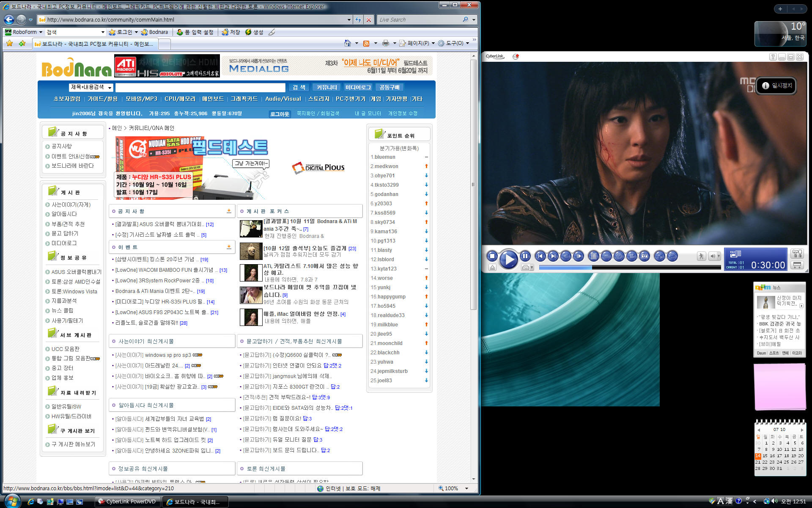Image resolution: width=812 pixels, height=508 pixels.
Task: Click the empty new tab button
Action: (165, 44)
